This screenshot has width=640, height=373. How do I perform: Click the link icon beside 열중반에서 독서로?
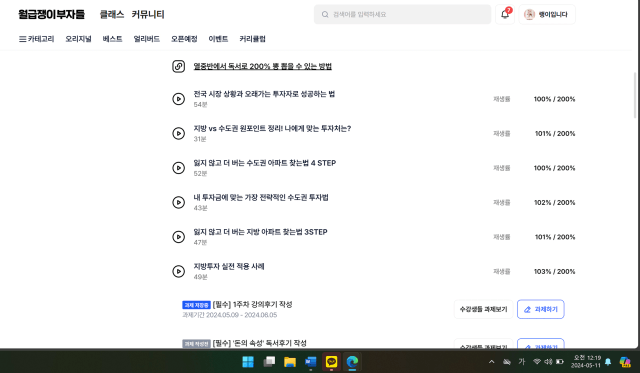[178, 66]
